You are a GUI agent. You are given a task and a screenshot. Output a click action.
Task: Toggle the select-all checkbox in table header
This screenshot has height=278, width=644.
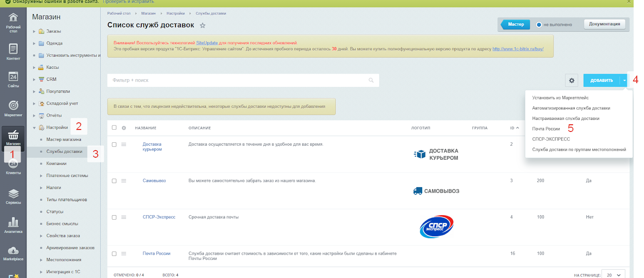coord(114,128)
